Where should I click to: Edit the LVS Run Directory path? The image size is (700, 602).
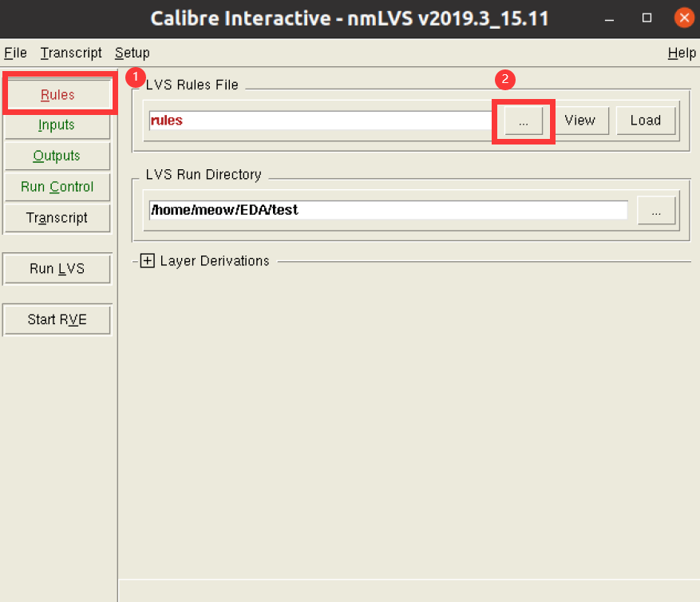(383, 210)
